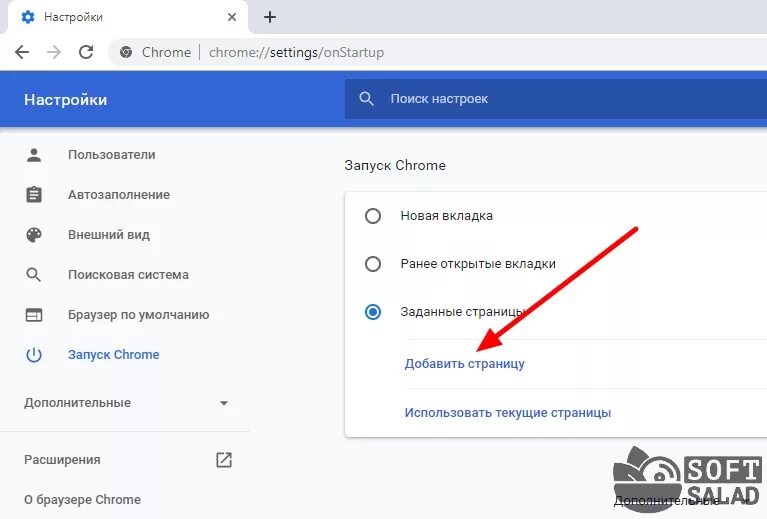Viewport: 767px width, 519px height.
Task: Click the Дополнительные sidebar label
Action: (77, 403)
